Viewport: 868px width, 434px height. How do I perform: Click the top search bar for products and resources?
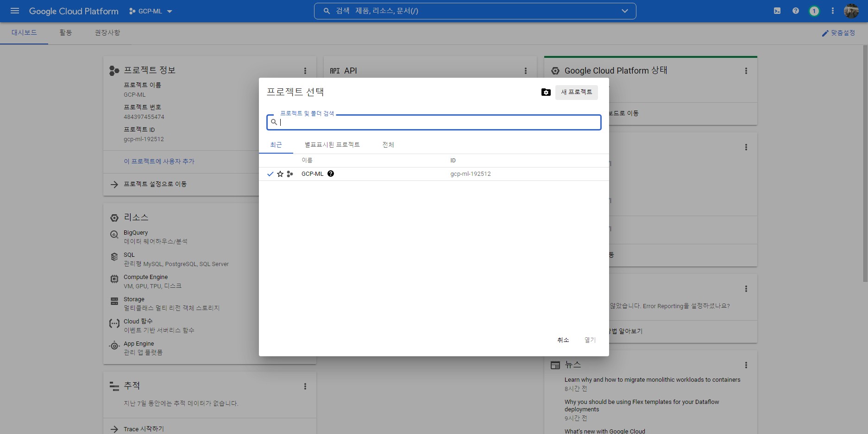pyautogui.click(x=475, y=11)
